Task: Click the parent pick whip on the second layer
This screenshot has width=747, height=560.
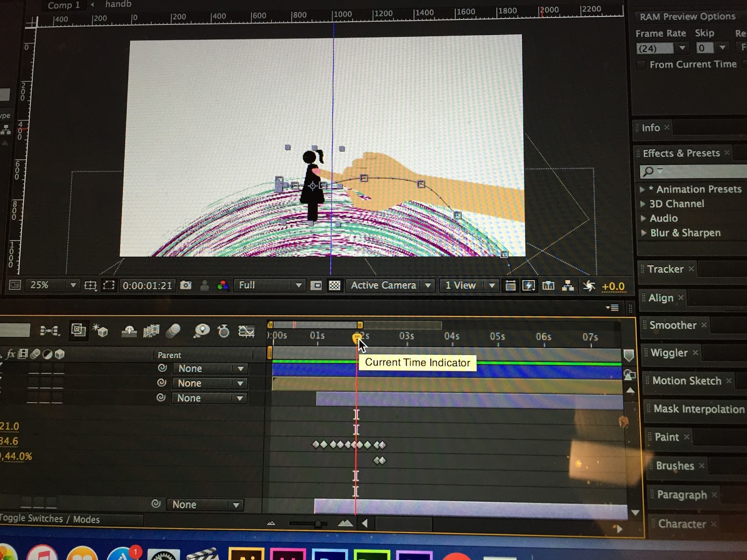Action: [x=162, y=383]
